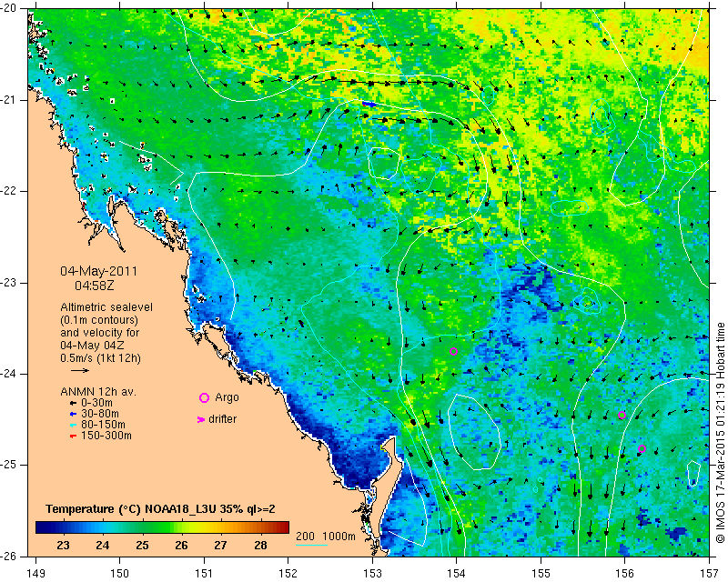Click the 25 tick label on colorbar

coord(142,546)
